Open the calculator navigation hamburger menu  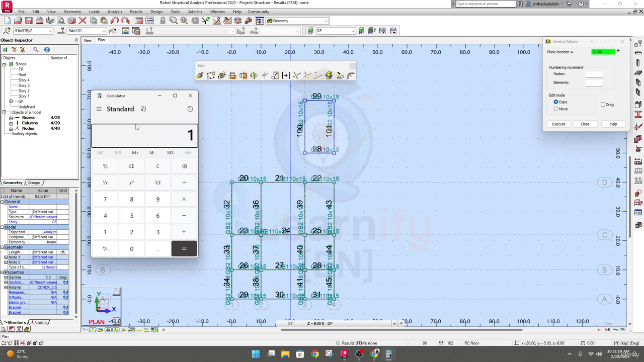99,109
